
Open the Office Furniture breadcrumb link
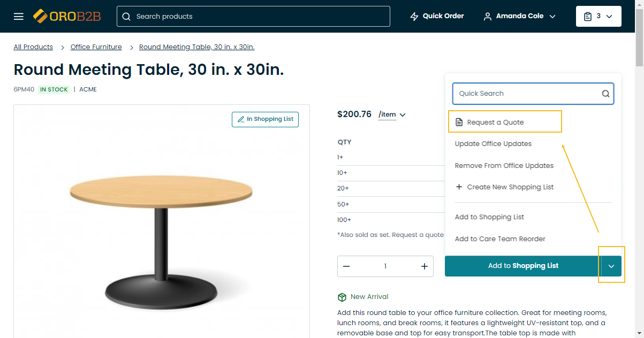point(96,47)
